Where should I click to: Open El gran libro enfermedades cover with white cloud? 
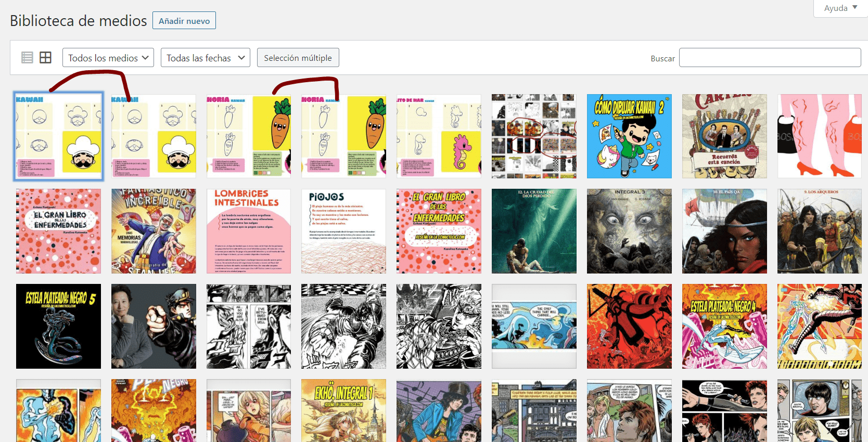coord(58,231)
